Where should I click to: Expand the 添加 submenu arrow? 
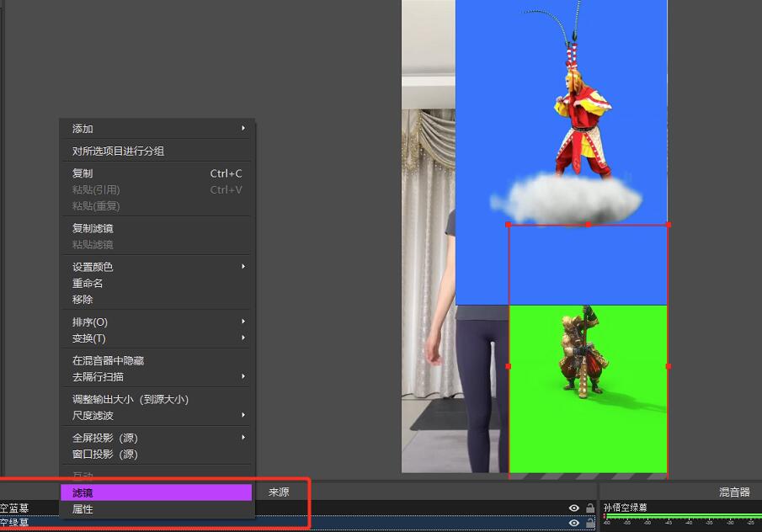tap(243, 128)
